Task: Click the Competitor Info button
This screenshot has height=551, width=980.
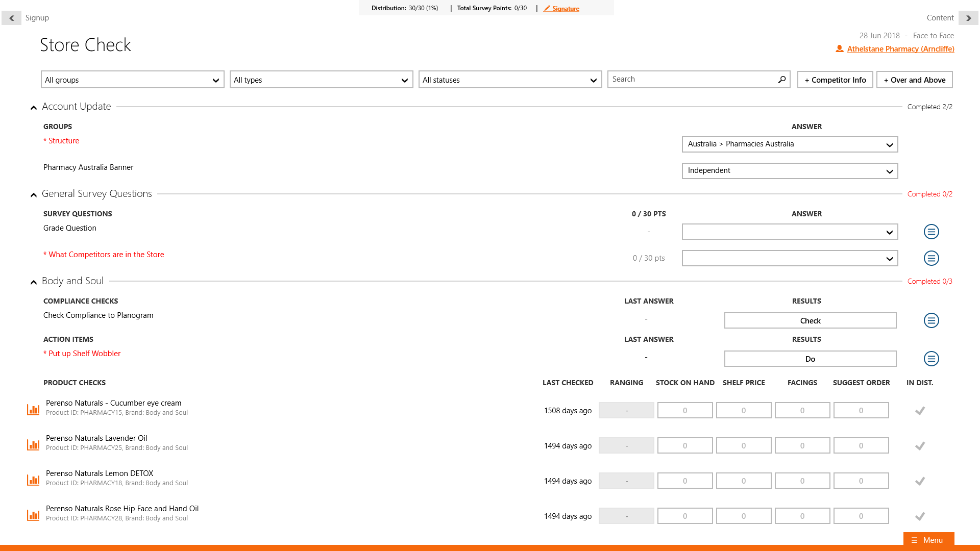Action: pos(835,80)
